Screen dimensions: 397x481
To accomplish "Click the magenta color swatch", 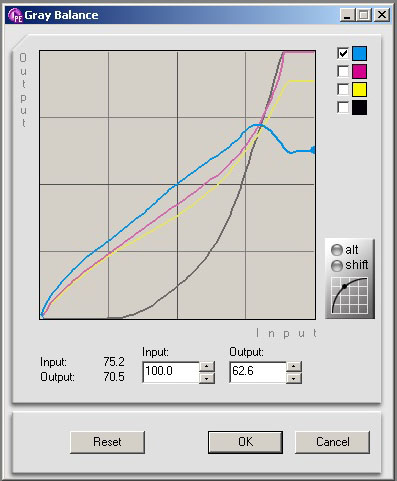I will tap(359, 71).
